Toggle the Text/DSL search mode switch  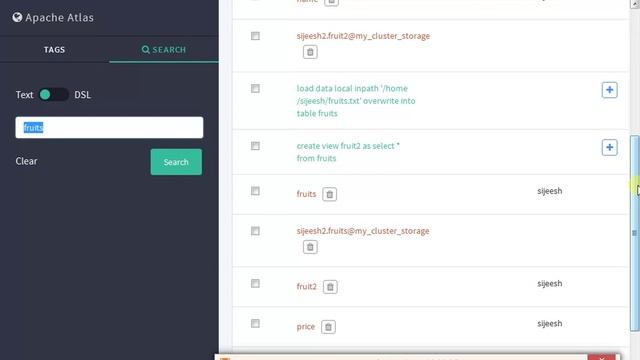(53, 95)
